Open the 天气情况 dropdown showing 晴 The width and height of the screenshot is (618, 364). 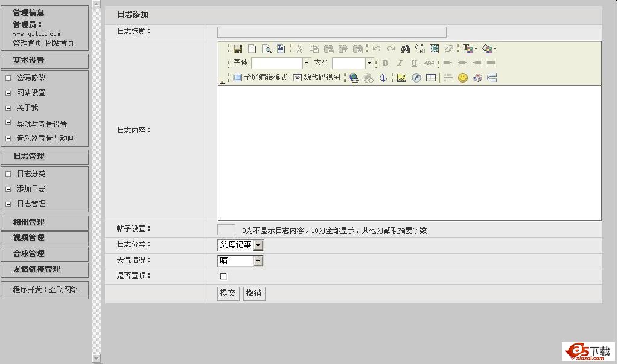click(x=240, y=261)
